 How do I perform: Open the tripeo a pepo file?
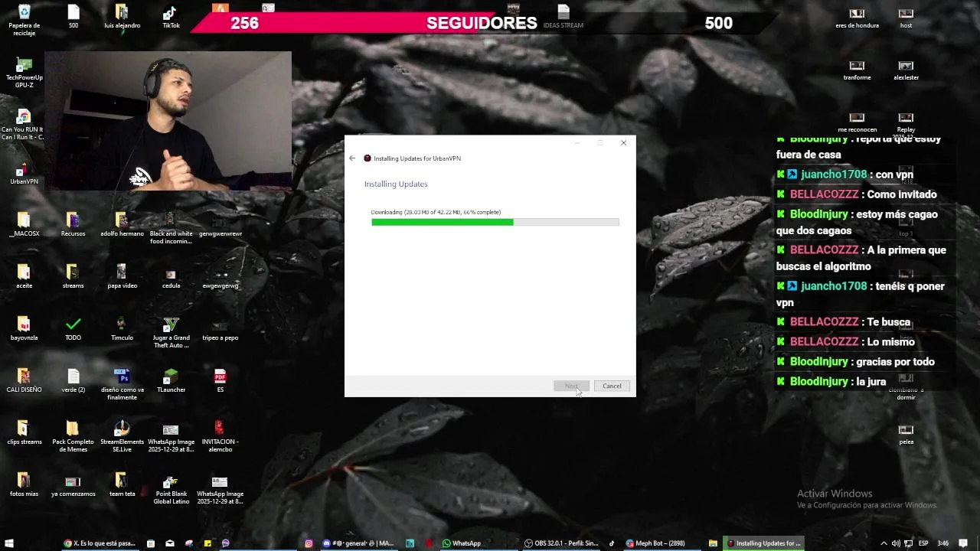click(220, 330)
